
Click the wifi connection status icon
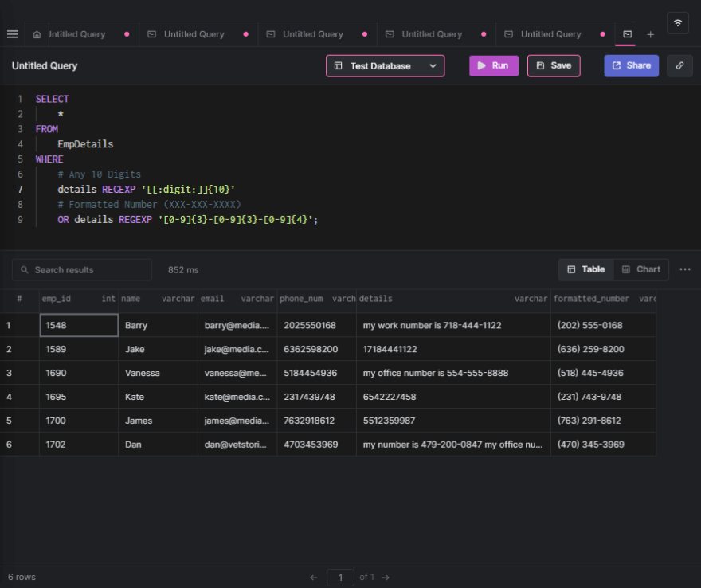pos(678,23)
